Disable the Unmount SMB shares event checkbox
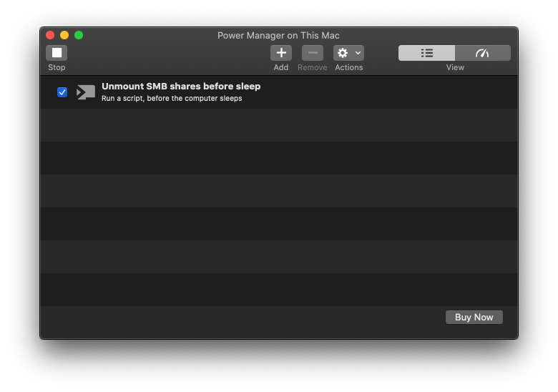The image size is (558, 392). coord(62,92)
